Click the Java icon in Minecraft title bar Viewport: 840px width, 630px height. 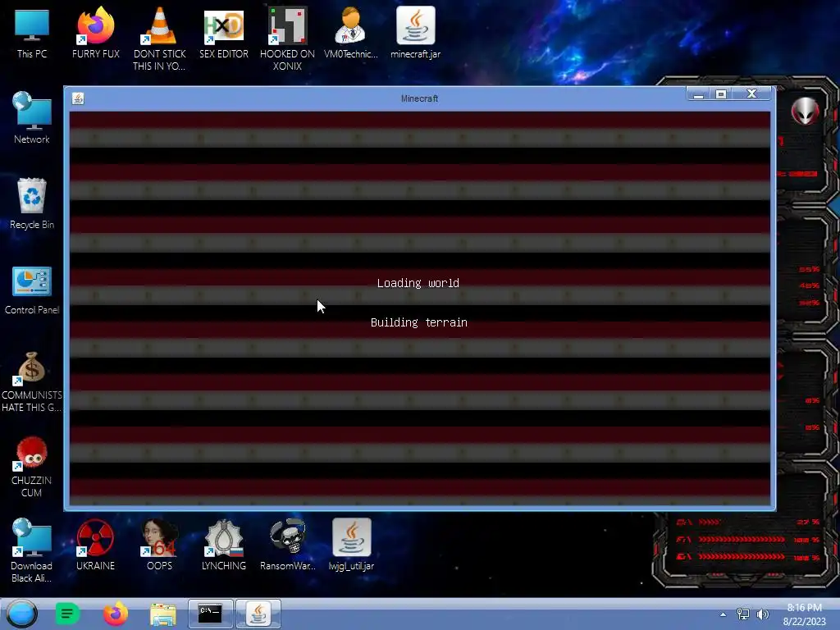78,98
